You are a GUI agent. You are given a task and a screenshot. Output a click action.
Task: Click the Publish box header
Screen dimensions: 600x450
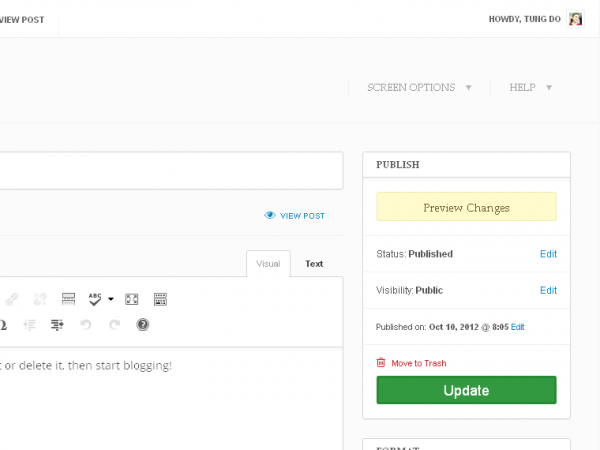click(x=466, y=165)
